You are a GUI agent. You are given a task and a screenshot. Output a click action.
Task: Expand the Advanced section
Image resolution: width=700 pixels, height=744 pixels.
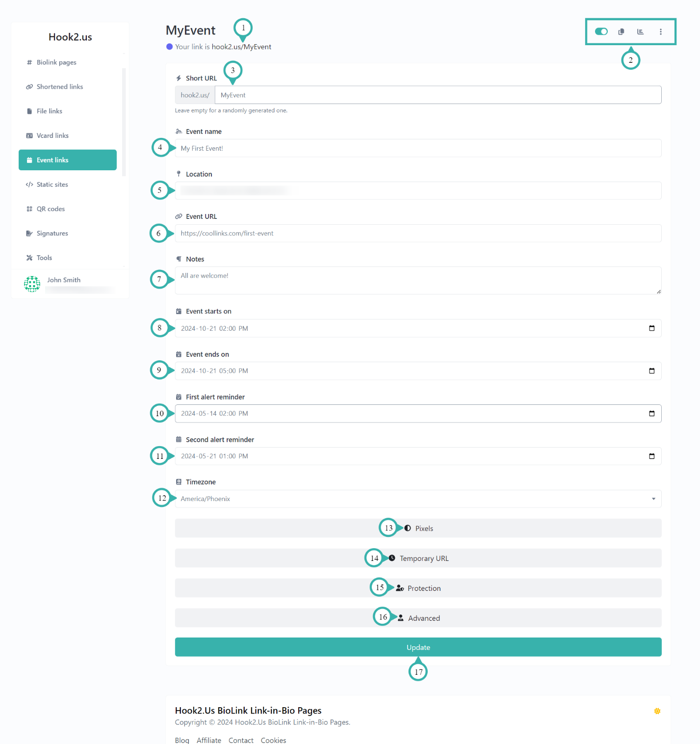click(418, 618)
